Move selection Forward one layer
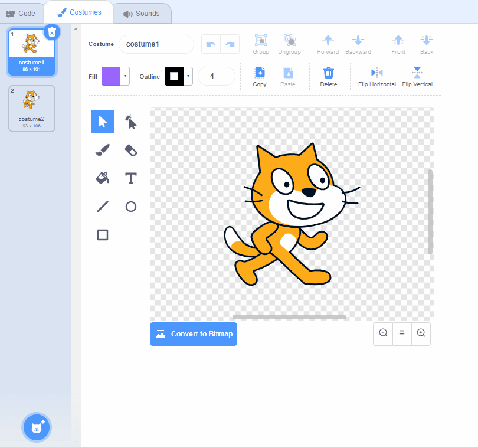478x448 pixels. click(x=328, y=44)
